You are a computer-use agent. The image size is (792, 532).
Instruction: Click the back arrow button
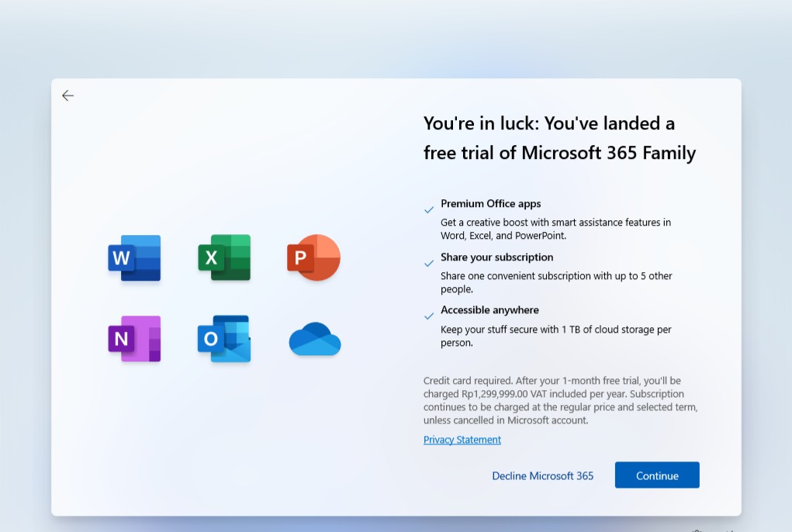(x=68, y=95)
